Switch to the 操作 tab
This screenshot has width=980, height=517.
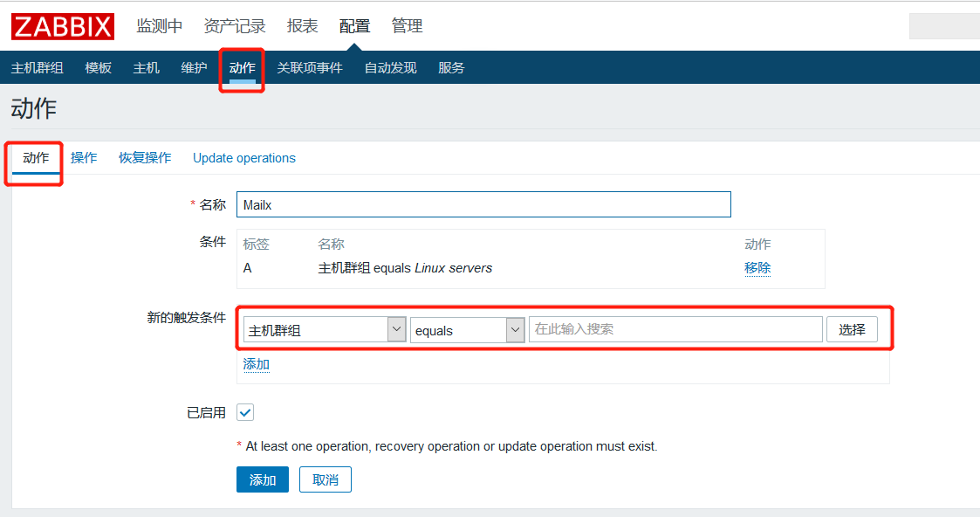click(84, 158)
